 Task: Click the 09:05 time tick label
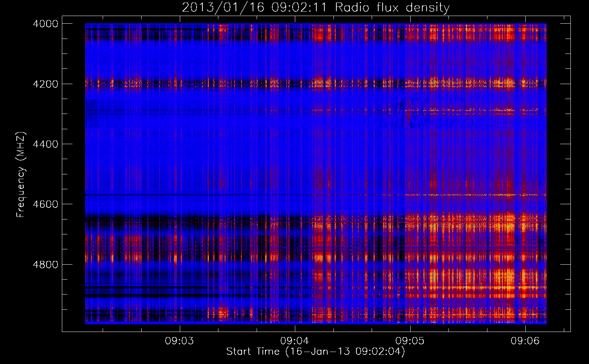point(410,341)
